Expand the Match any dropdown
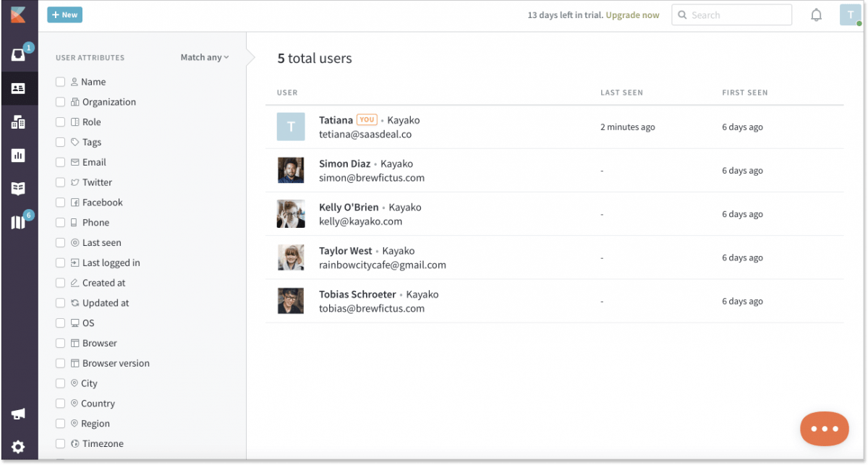Screen dimensions: 868x465 (x=204, y=57)
